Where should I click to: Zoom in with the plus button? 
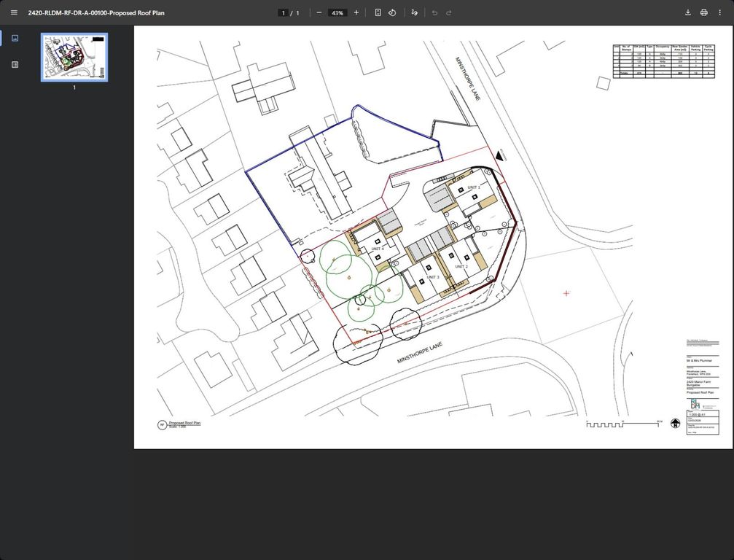[x=356, y=12]
